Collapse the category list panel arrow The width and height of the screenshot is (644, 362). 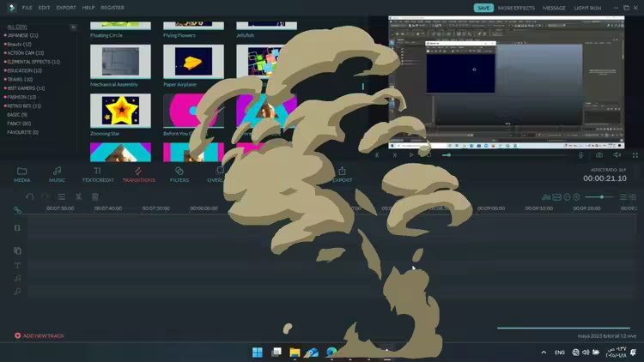[x=73, y=27]
